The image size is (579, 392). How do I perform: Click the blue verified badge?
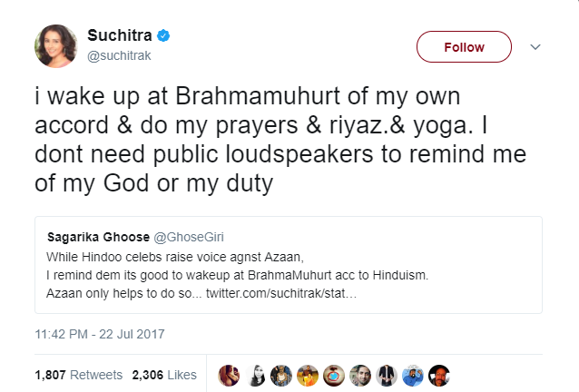point(163,36)
